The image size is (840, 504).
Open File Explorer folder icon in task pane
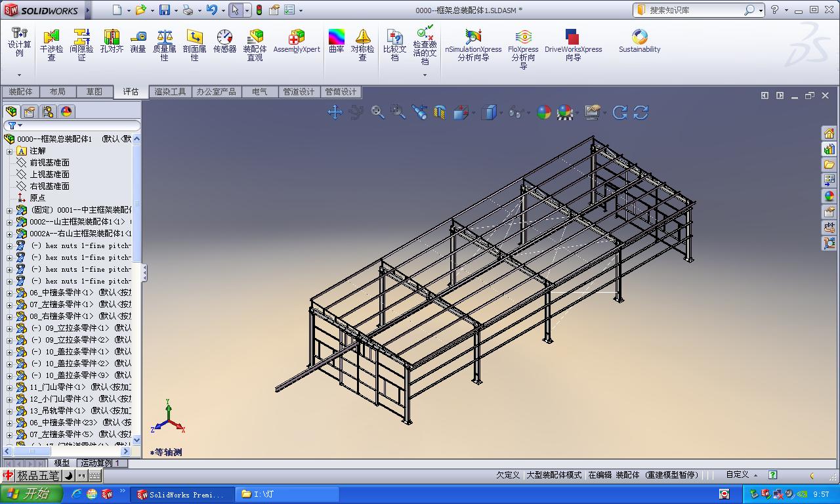829,165
